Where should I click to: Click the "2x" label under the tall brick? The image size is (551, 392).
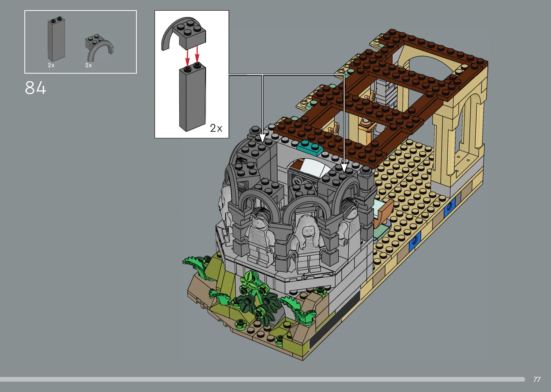click(51, 65)
